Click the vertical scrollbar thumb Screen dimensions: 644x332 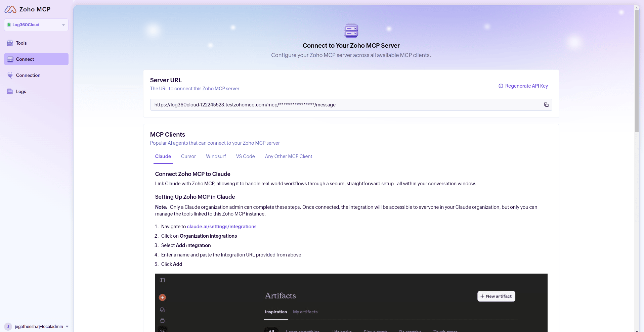[637, 70]
